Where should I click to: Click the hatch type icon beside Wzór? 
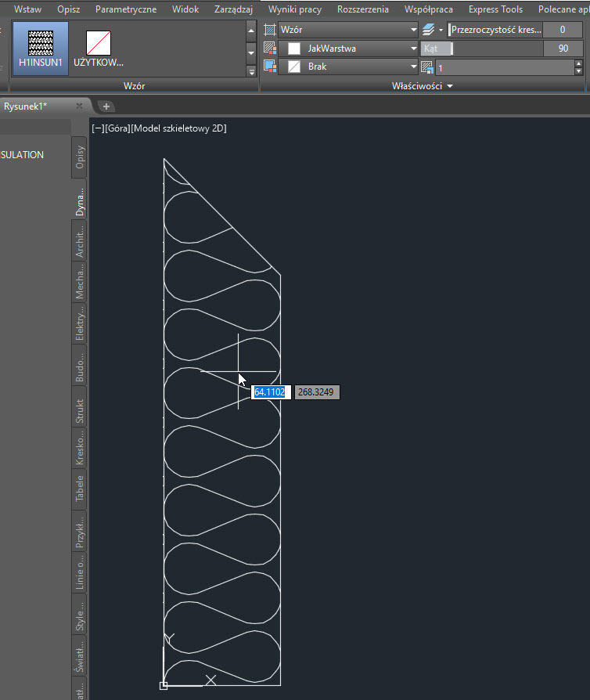tap(270, 29)
